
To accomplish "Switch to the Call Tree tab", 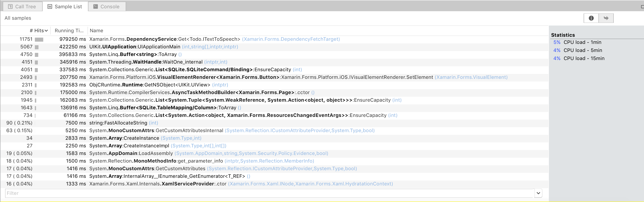I will click(22, 6).
